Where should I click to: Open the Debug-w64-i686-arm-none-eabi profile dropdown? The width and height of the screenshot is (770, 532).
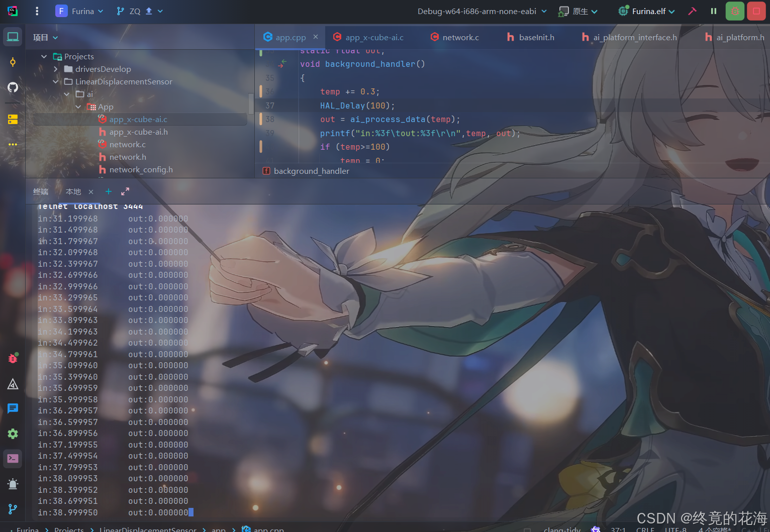[x=482, y=11]
